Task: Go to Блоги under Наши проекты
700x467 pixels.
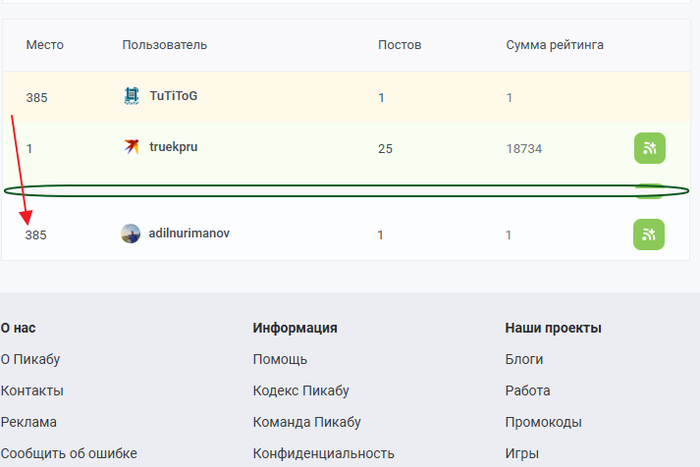Action: point(524,359)
